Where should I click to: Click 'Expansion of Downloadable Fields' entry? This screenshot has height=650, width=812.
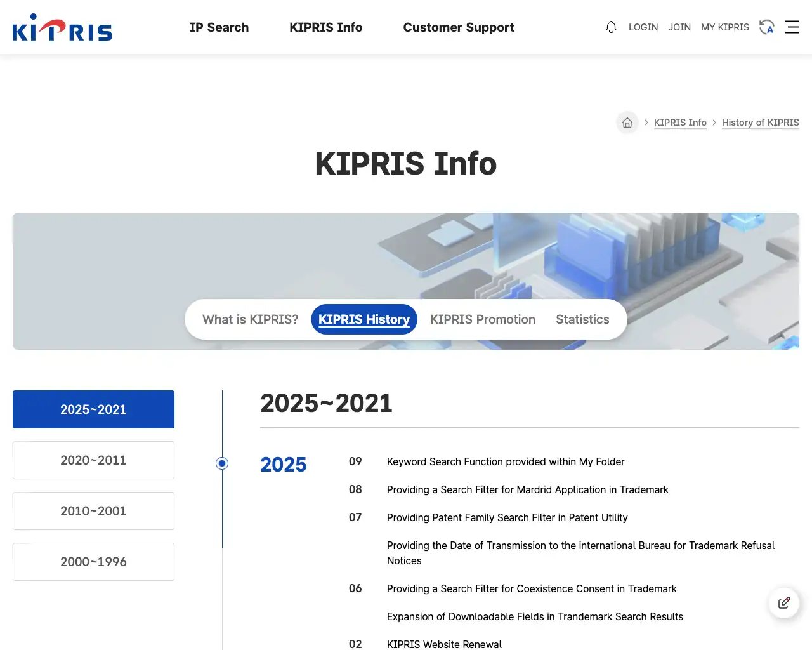click(535, 617)
